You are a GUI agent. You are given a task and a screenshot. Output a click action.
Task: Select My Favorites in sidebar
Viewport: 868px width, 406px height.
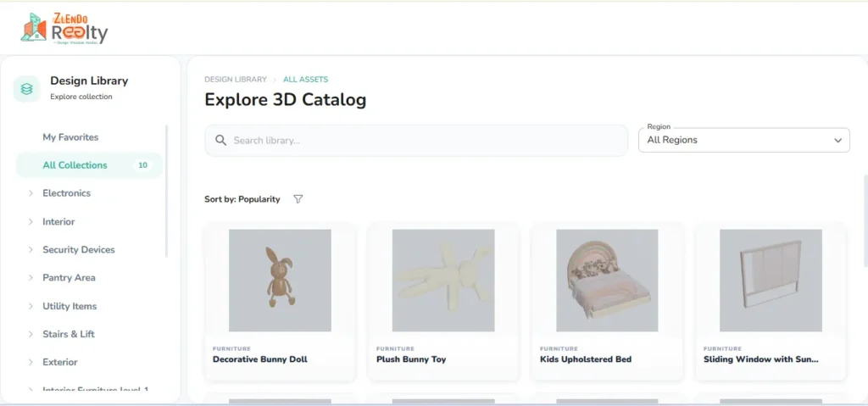coord(70,136)
